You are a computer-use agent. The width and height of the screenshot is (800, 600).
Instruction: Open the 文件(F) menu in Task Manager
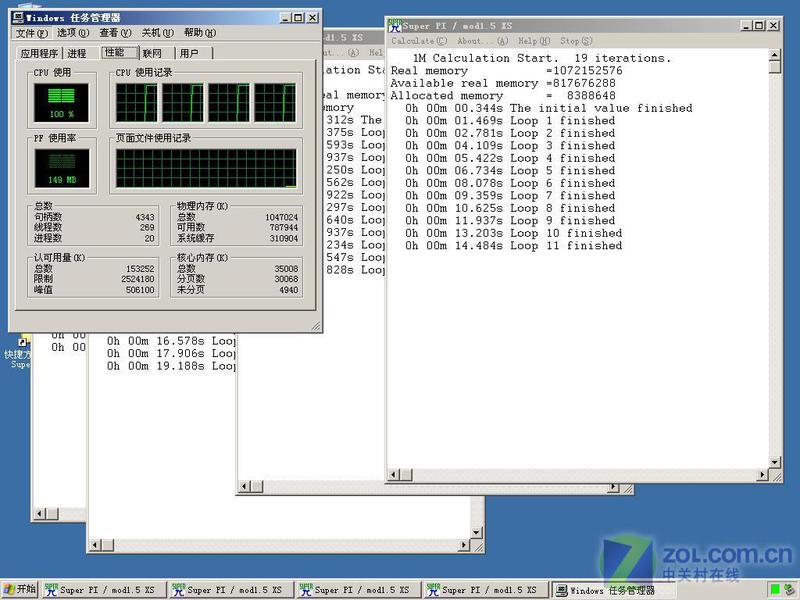coord(31,33)
